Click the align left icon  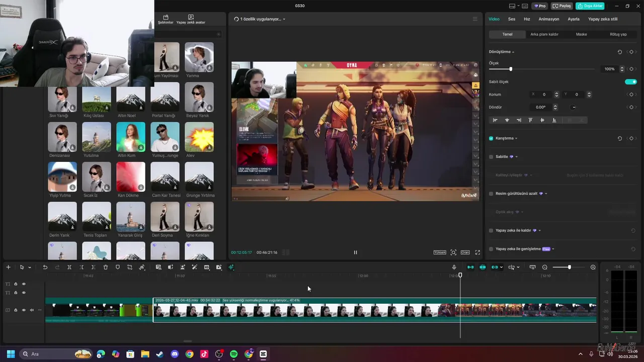pos(495,120)
